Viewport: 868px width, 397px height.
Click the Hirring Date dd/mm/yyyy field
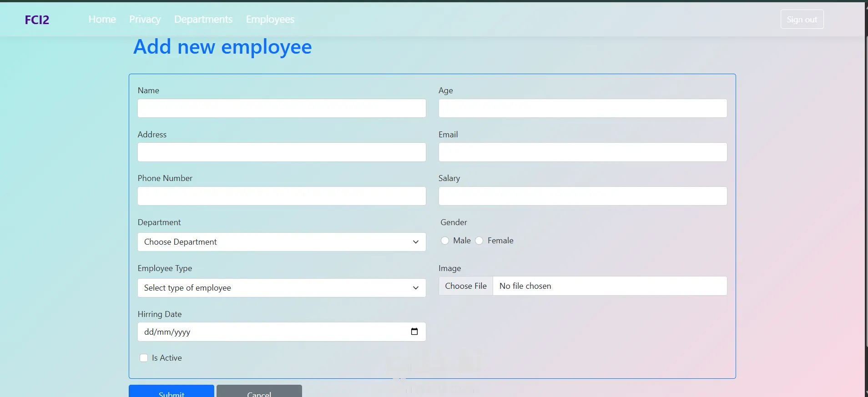click(282, 332)
